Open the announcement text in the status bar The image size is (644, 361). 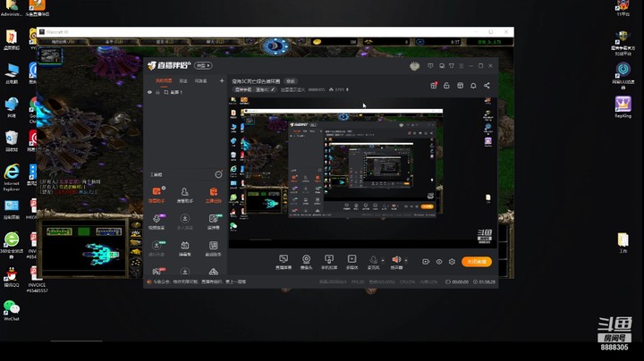click(199, 281)
